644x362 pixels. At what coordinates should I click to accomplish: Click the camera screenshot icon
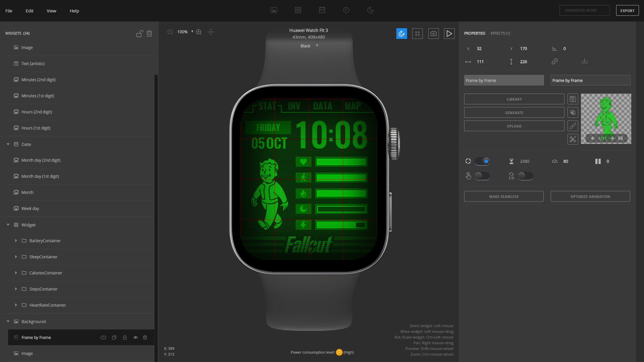coord(433,34)
